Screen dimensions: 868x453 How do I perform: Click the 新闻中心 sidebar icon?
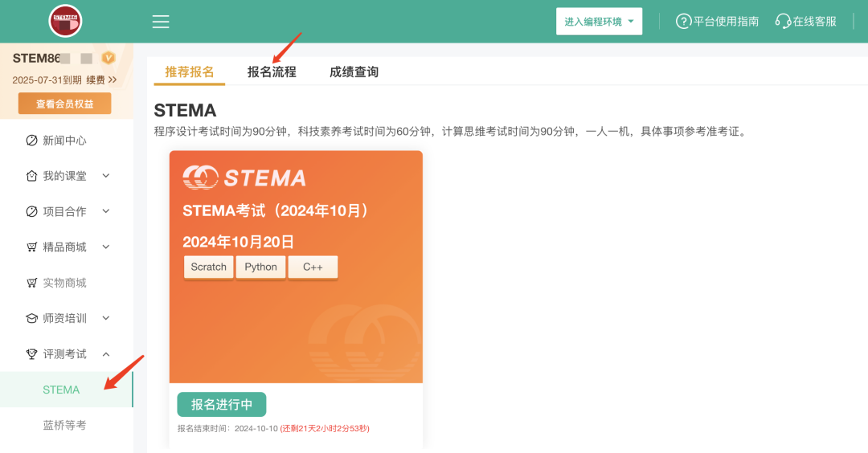(x=31, y=141)
